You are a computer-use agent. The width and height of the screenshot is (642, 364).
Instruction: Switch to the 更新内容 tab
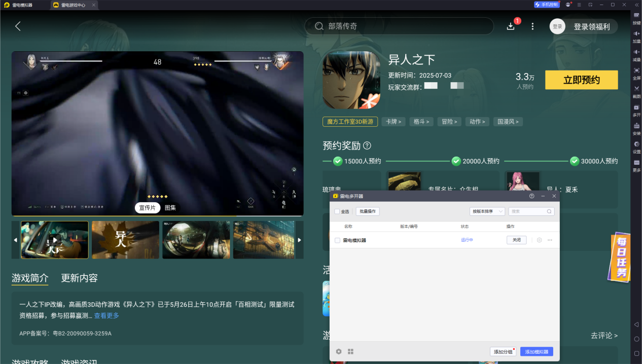80,278
